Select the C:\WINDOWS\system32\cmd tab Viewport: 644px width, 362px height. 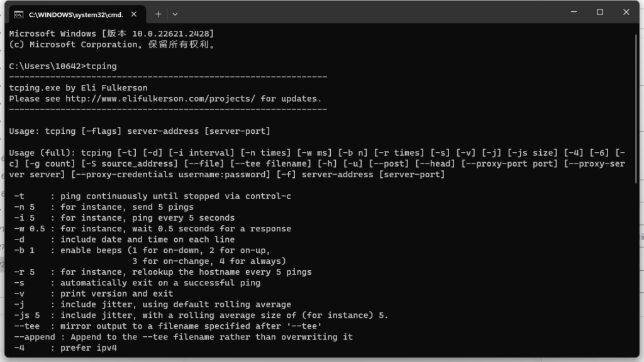pos(75,13)
